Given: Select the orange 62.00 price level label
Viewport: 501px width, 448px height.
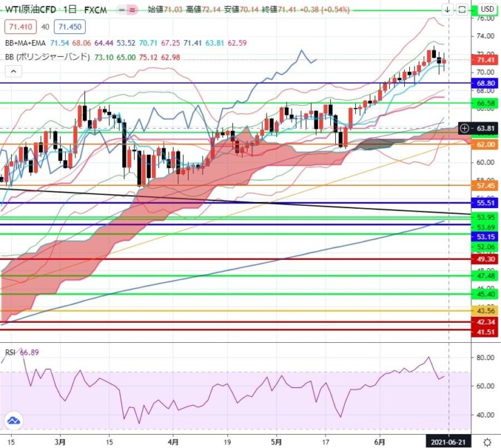Looking at the screenshot, I should click(x=486, y=144).
